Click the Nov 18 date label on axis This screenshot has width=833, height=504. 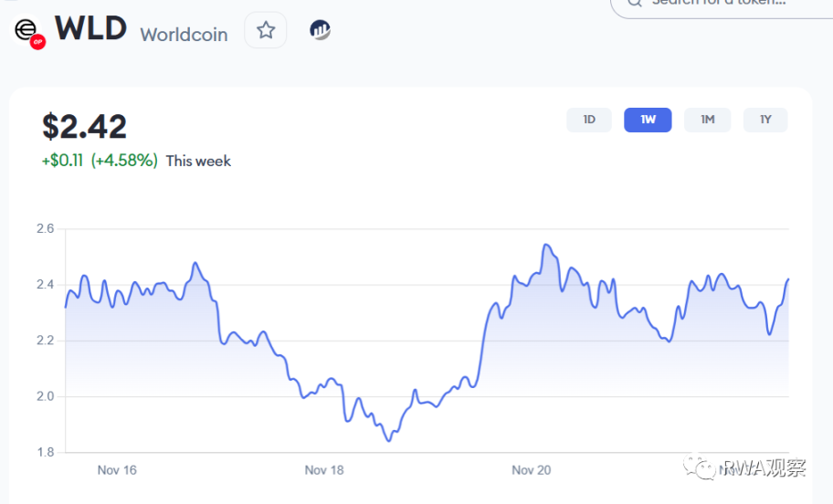coord(324,470)
